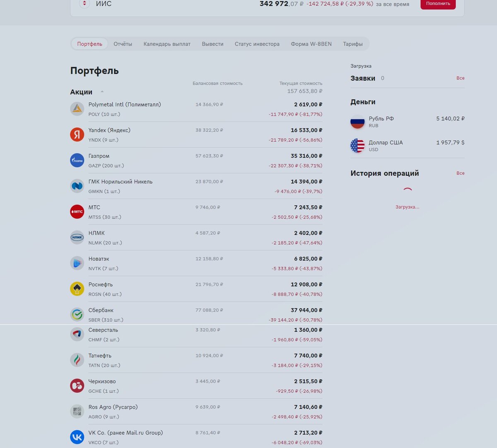Click the SBER (310 шт.) ticker line
Viewport: 497px width, 448px height.
pyautogui.click(x=106, y=320)
